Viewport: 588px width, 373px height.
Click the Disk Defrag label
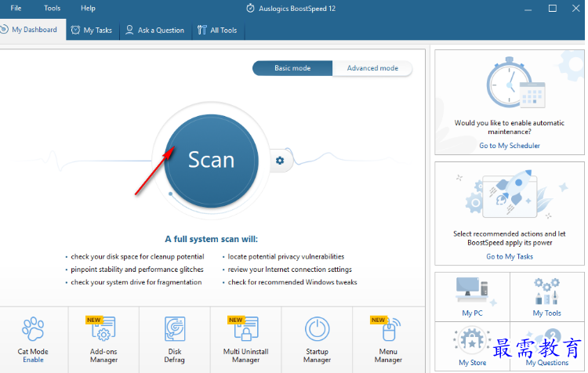coord(174,356)
